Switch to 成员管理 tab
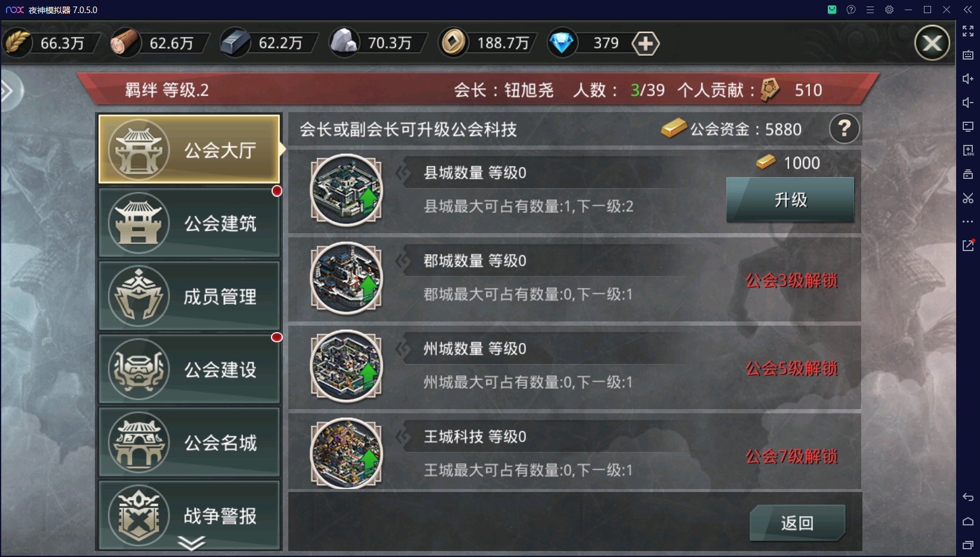Screen dimensions: 980x557 189,296
